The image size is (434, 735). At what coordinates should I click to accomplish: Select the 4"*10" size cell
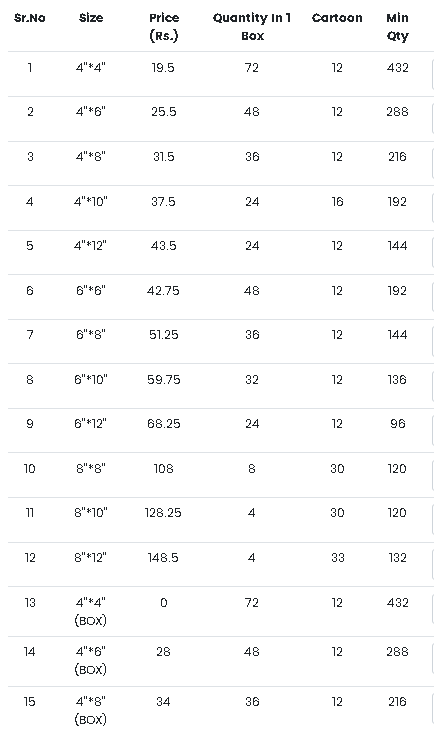90,202
